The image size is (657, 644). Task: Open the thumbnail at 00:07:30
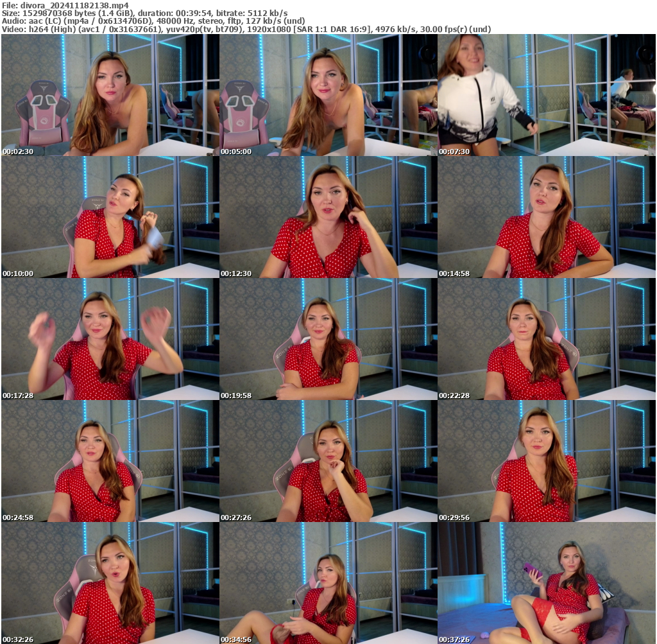(x=546, y=95)
